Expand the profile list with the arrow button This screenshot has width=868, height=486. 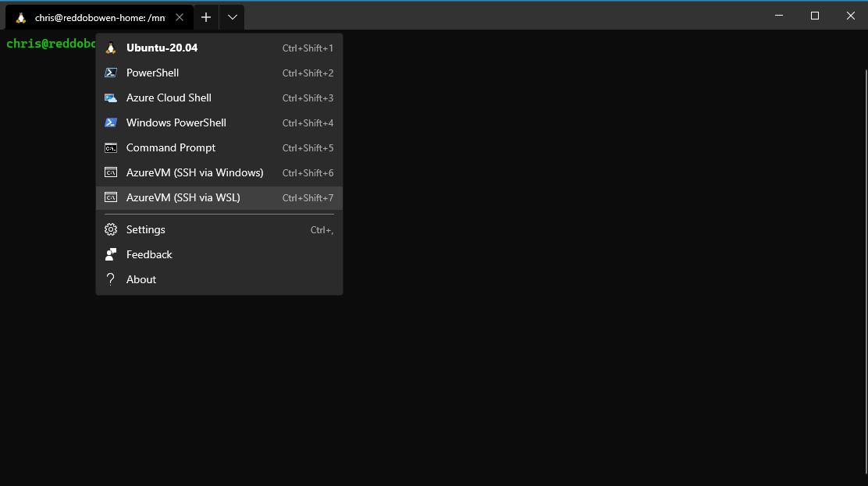pos(231,16)
